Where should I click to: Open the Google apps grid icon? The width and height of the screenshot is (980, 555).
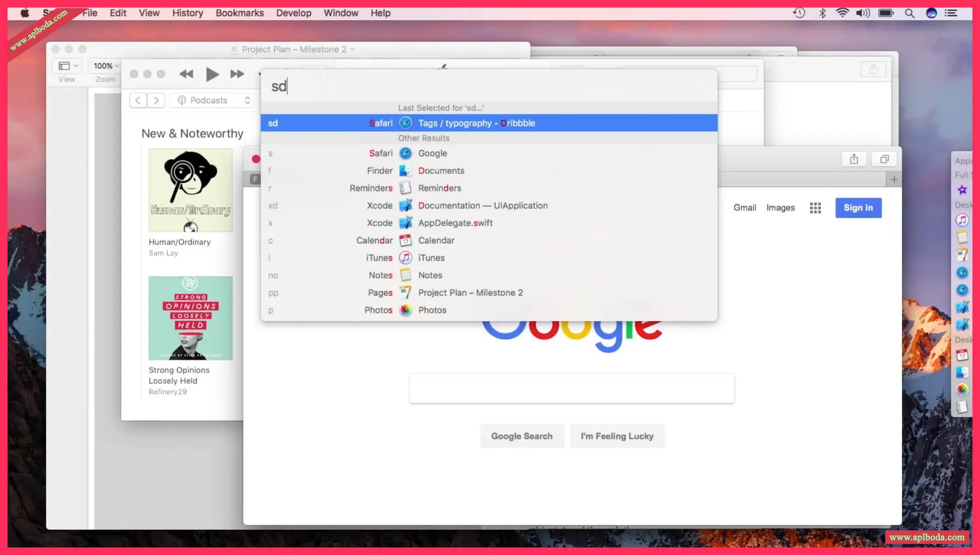[815, 208]
